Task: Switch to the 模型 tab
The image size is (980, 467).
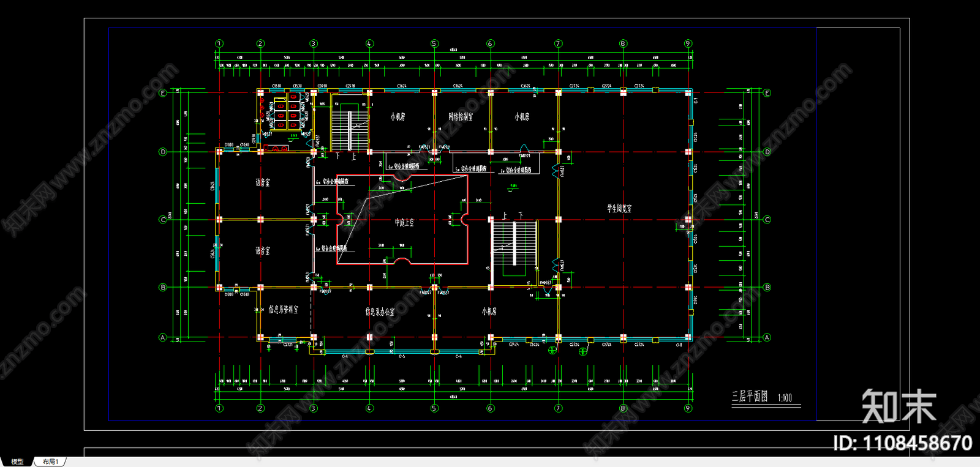Action: click(17, 461)
